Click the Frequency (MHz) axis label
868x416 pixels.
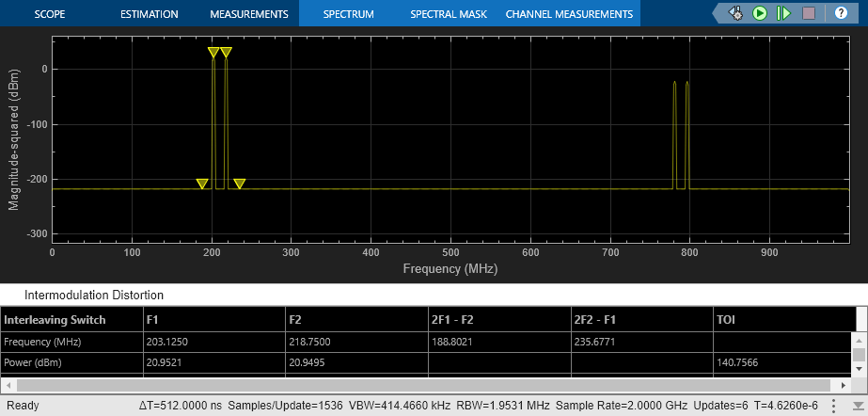point(450,269)
